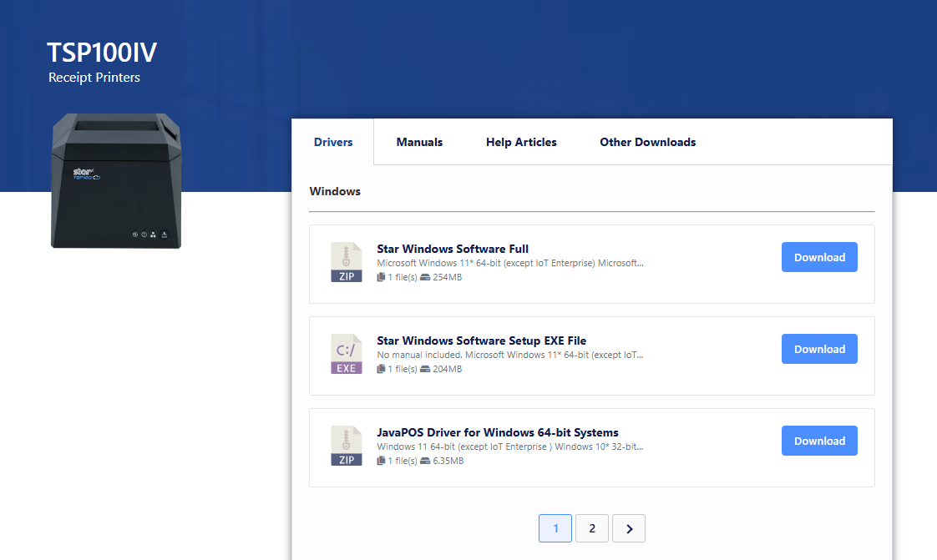Click the 204MB file size text
The height and width of the screenshot is (560, 937).
[447, 370]
